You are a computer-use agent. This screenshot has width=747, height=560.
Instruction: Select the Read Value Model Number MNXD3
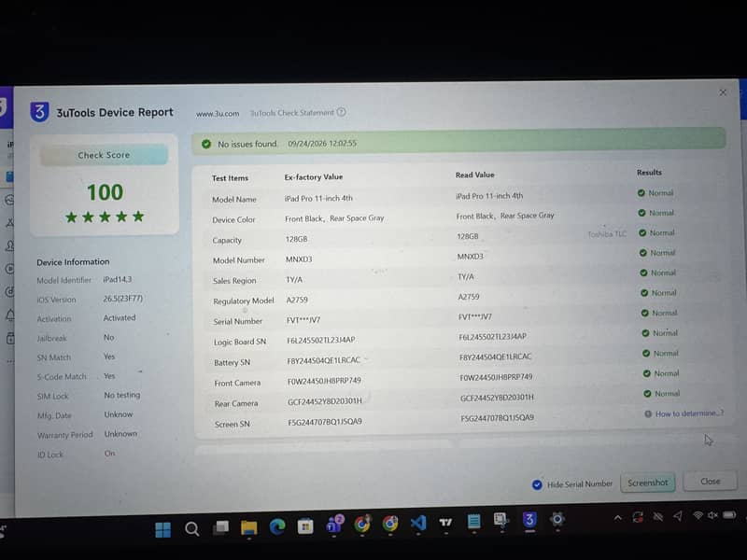click(471, 256)
